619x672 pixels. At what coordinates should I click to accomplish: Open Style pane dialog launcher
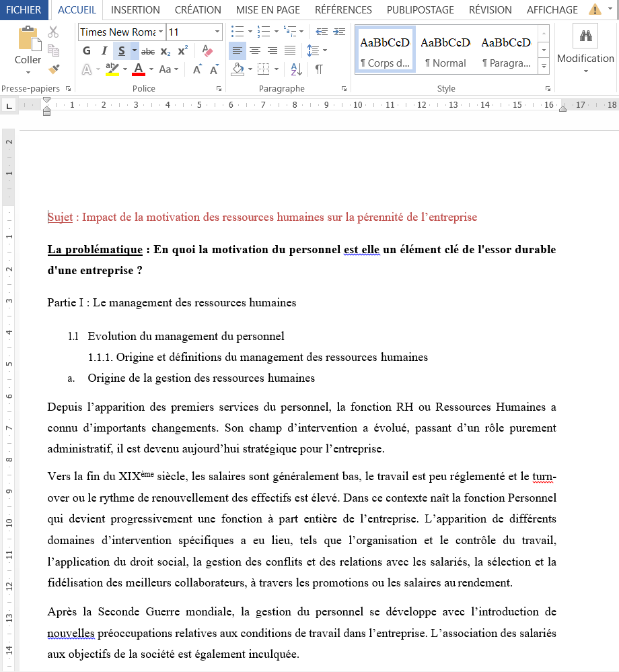[548, 89]
